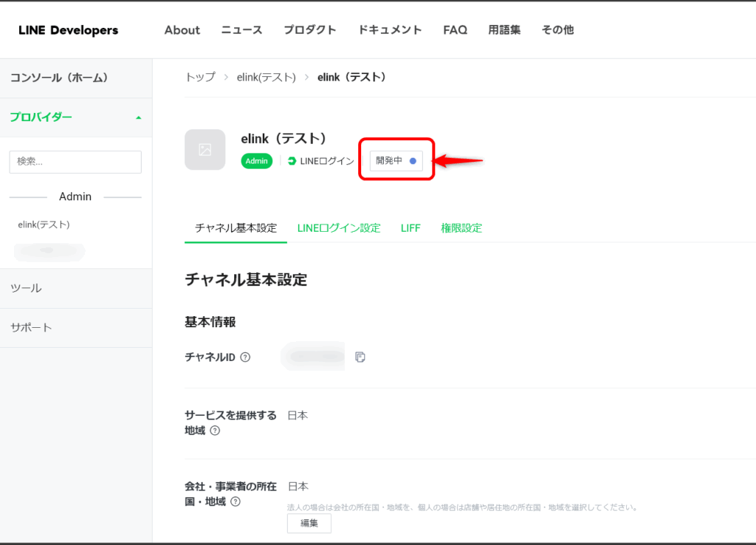Switch to LINEログイン設定 tab
This screenshot has height=545, width=756.
point(339,228)
